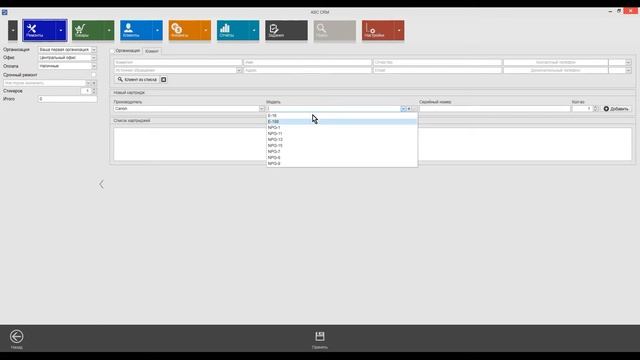Click the Клиент из списка button

137,80
